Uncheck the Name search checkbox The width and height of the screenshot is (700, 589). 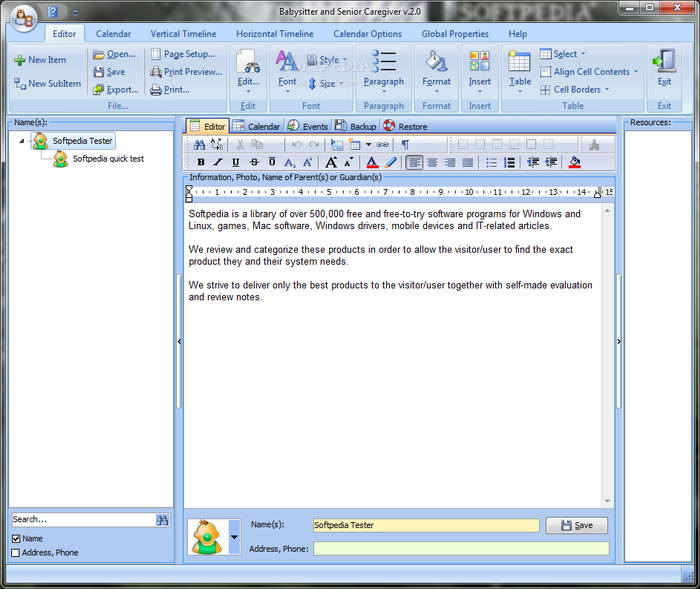(x=16, y=539)
